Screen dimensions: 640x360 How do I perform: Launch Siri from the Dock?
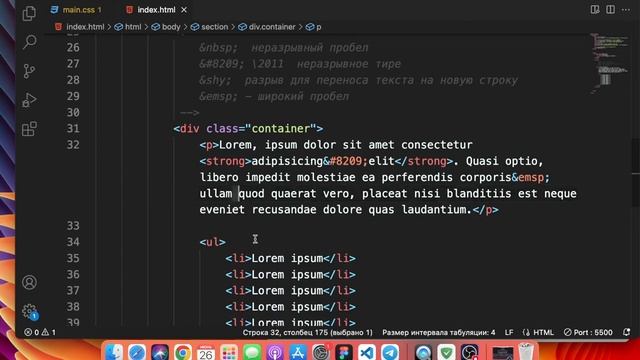160,352
